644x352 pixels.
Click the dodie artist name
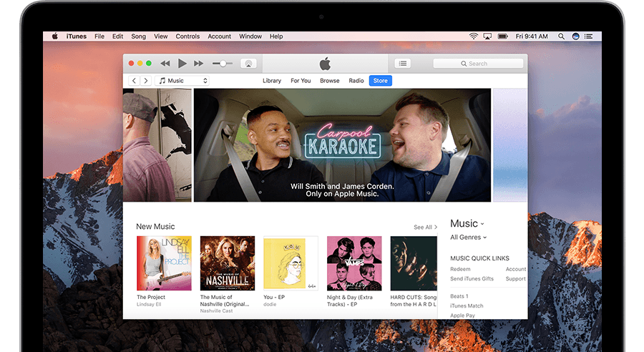(270, 304)
